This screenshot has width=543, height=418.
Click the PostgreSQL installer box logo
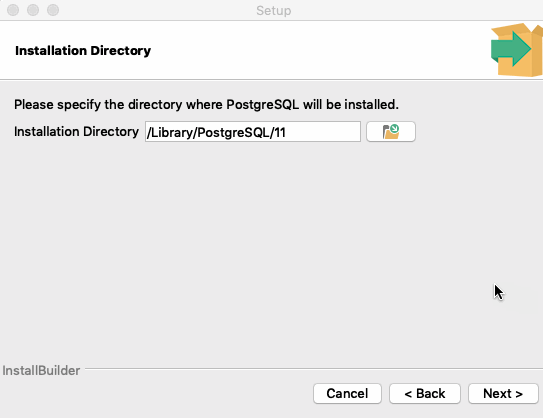tap(518, 50)
